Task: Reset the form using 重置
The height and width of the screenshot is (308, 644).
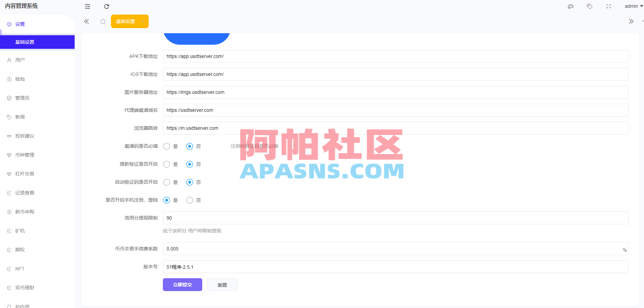Action: click(222, 285)
